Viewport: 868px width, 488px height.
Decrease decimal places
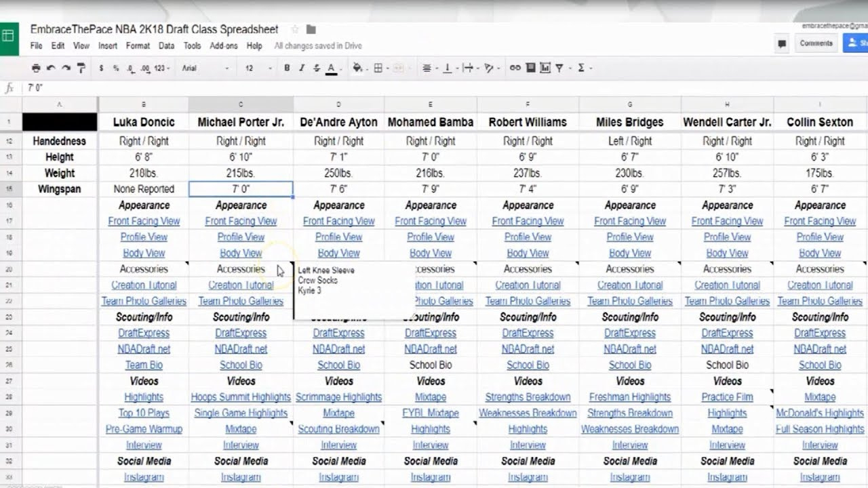point(130,68)
